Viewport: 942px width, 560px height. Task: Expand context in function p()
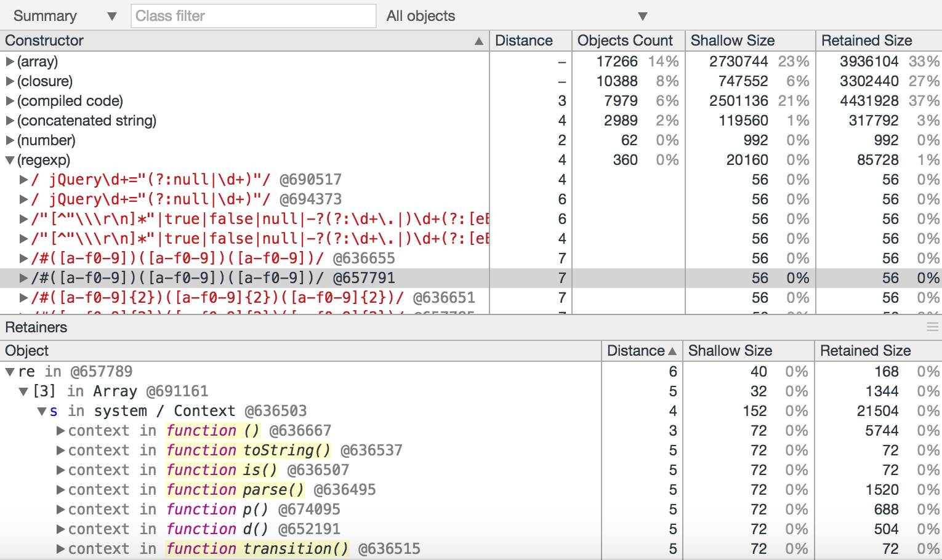(60, 510)
